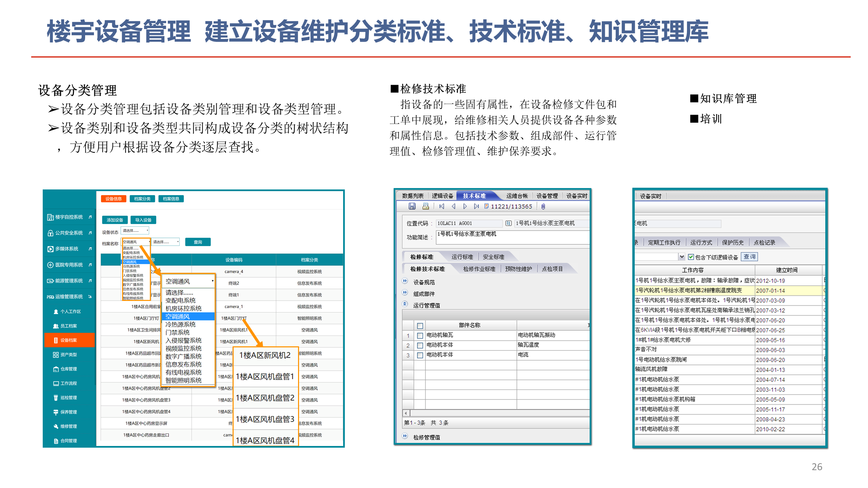The image size is (868, 488).
Task: Select the 1楼A区中心药房风机盘管3 row
Action: 222,400
